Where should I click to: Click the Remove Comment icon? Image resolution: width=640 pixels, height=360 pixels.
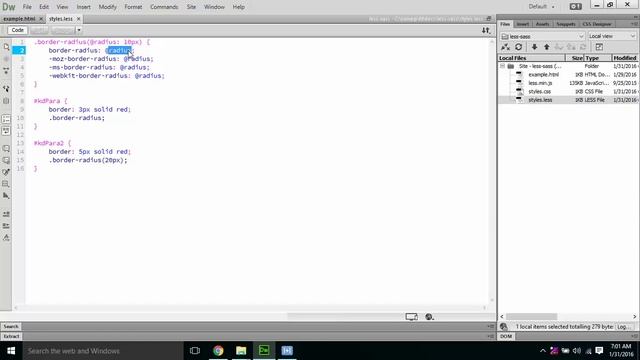[6, 160]
